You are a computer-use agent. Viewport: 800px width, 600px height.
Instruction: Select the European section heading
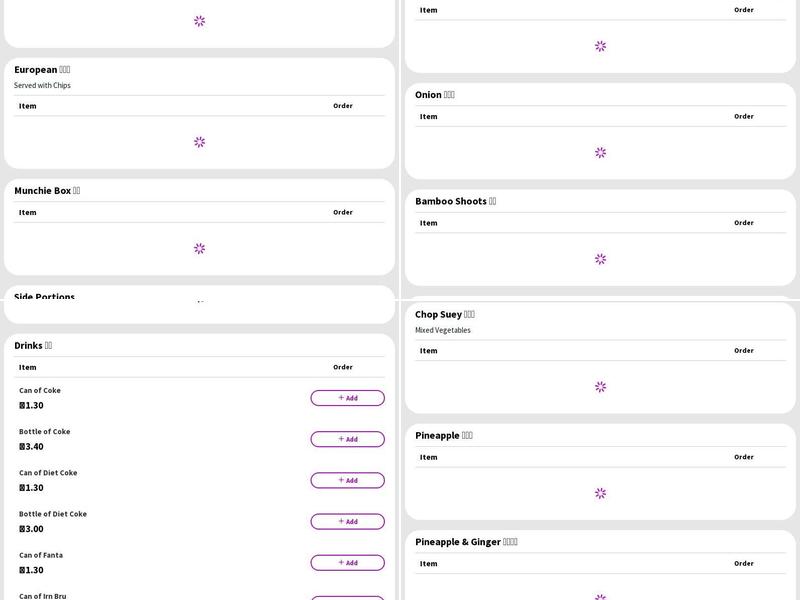(x=42, y=70)
